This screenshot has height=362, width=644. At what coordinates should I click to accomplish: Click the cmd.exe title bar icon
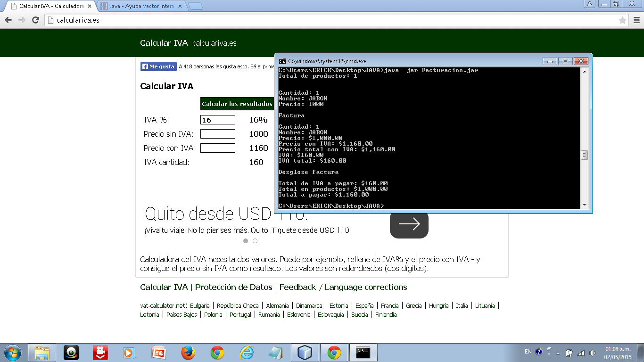282,61
